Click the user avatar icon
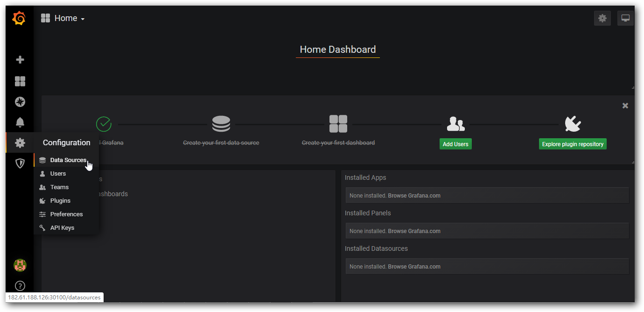This screenshot has width=644, height=312. (x=20, y=265)
